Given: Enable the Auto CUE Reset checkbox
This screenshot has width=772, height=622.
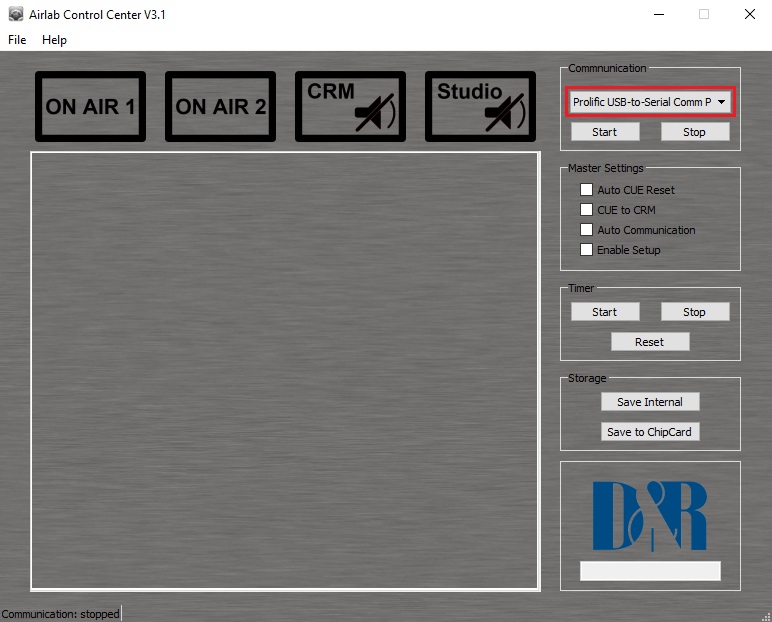Looking at the screenshot, I should (587, 190).
